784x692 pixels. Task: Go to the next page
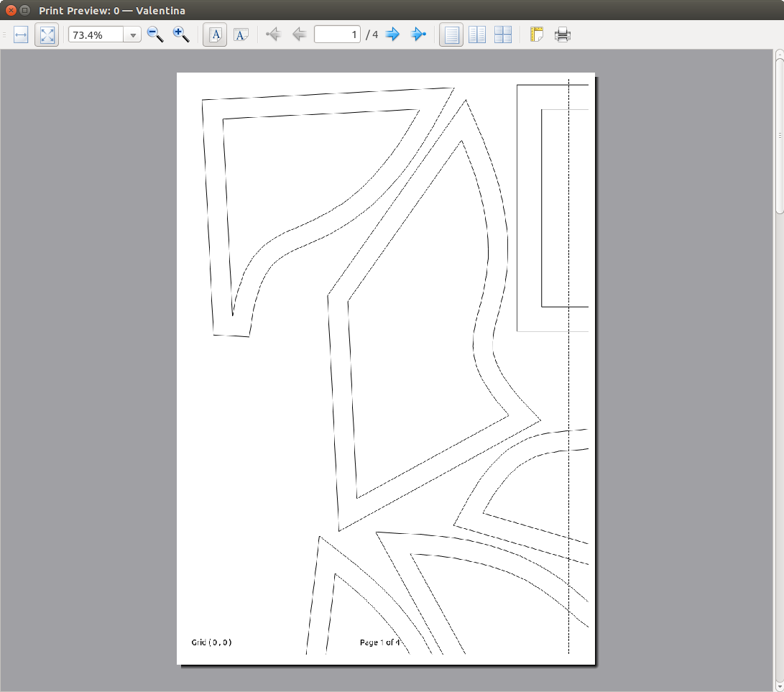click(x=392, y=34)
